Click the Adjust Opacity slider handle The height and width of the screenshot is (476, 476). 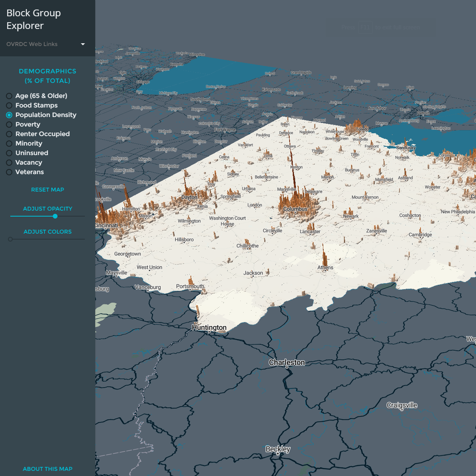55,216
